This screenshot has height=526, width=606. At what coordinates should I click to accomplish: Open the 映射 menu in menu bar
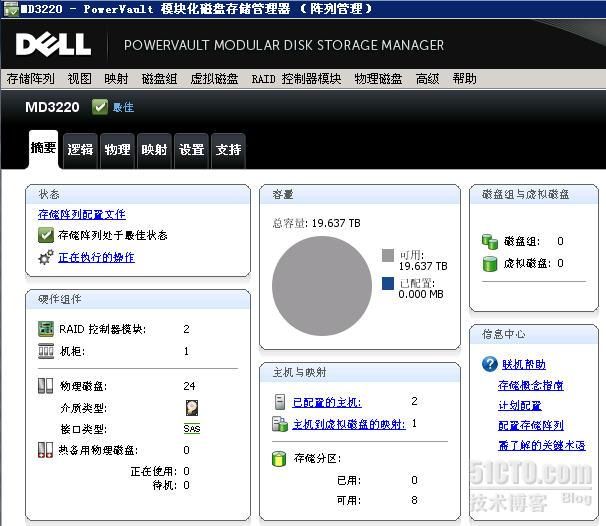point(116,79)
